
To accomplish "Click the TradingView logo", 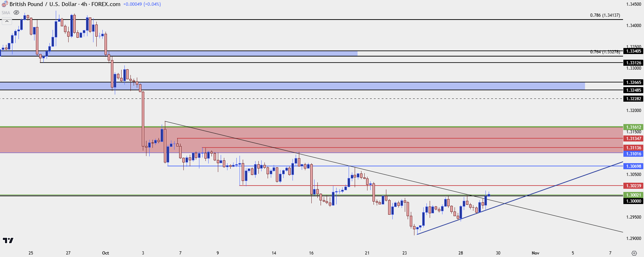I will coord(8,241).
